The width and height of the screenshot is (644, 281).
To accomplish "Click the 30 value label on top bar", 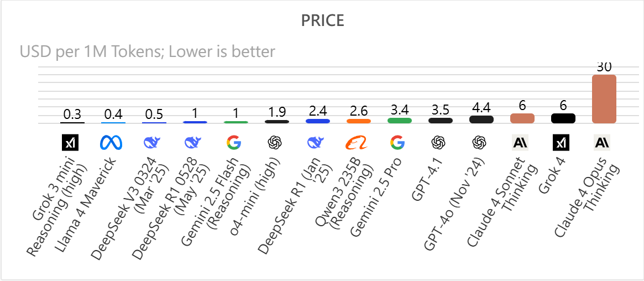I will tap(604, 67).
